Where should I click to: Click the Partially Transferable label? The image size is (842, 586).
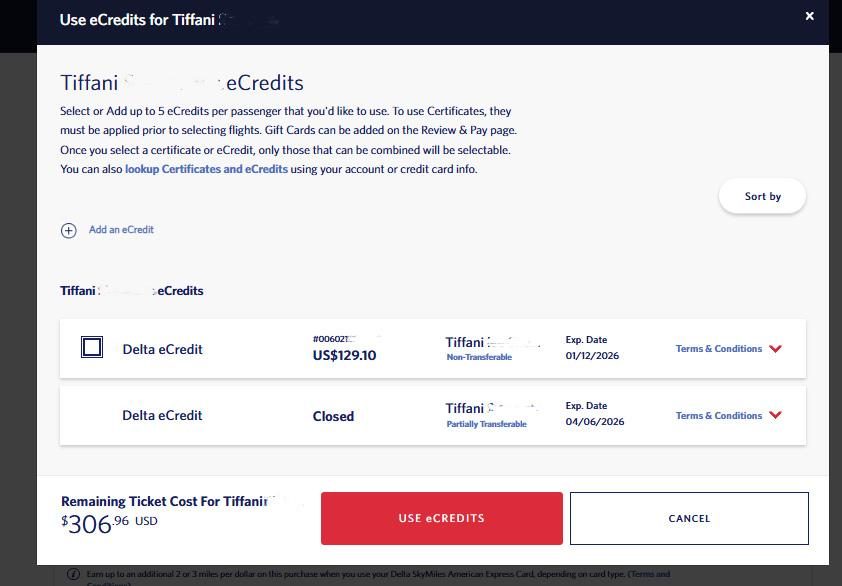(486, 424)
